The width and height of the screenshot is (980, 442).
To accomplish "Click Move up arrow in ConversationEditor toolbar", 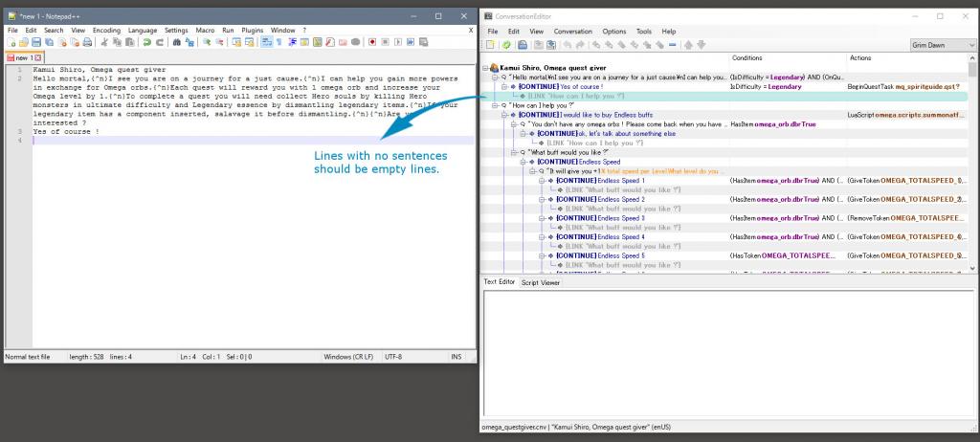I will point(688,44).
